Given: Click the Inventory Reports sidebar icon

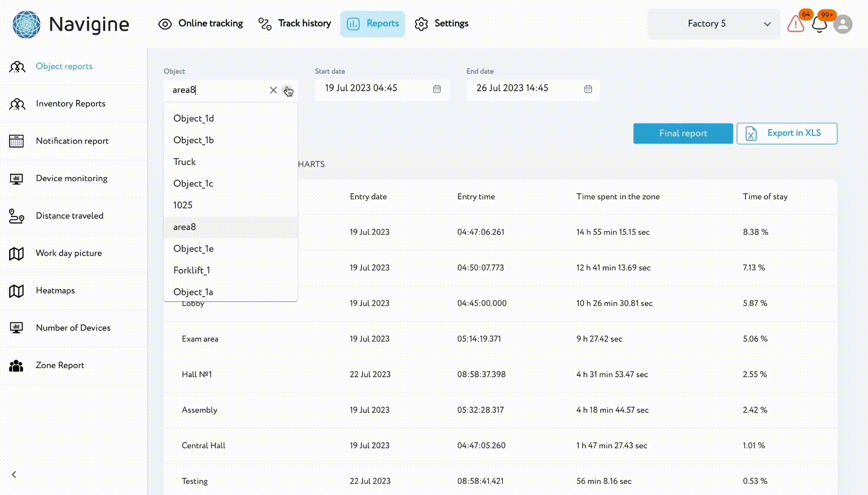Looking at the screenshot, I should coord(17,104).
